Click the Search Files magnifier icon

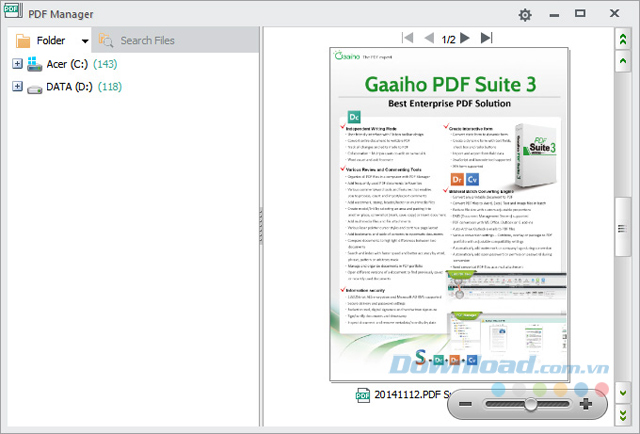[106, 40]
